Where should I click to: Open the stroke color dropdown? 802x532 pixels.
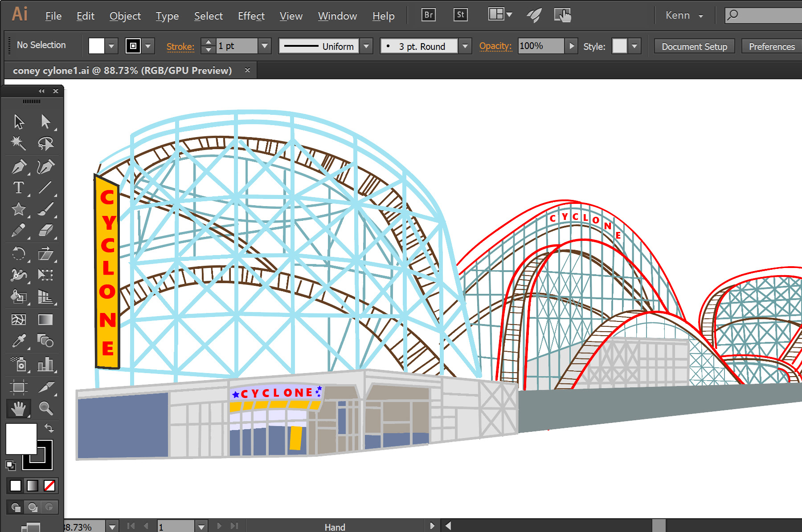[148, 46]
